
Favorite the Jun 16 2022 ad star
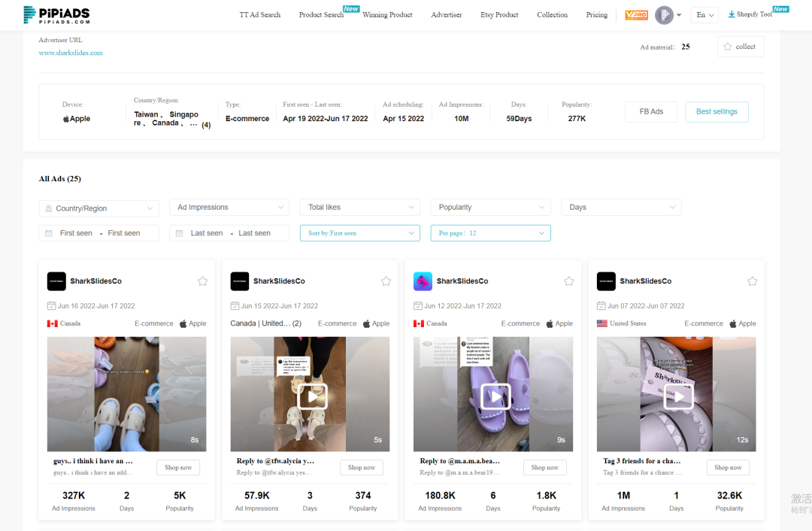202,281
